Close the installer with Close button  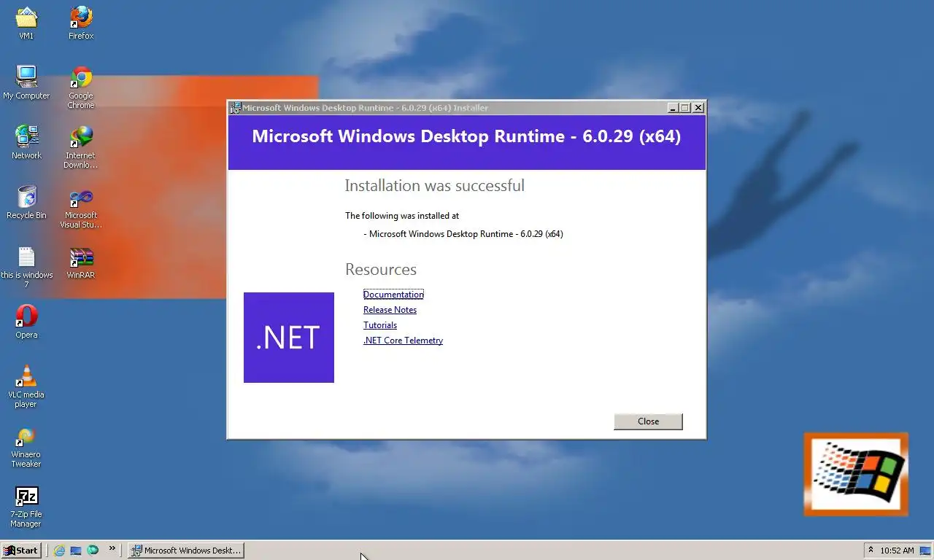(x=648, y=421)
